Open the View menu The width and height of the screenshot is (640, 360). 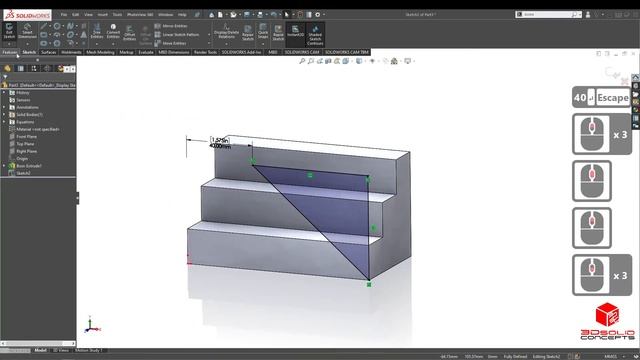pyautogui.click(x=88, y=15)
